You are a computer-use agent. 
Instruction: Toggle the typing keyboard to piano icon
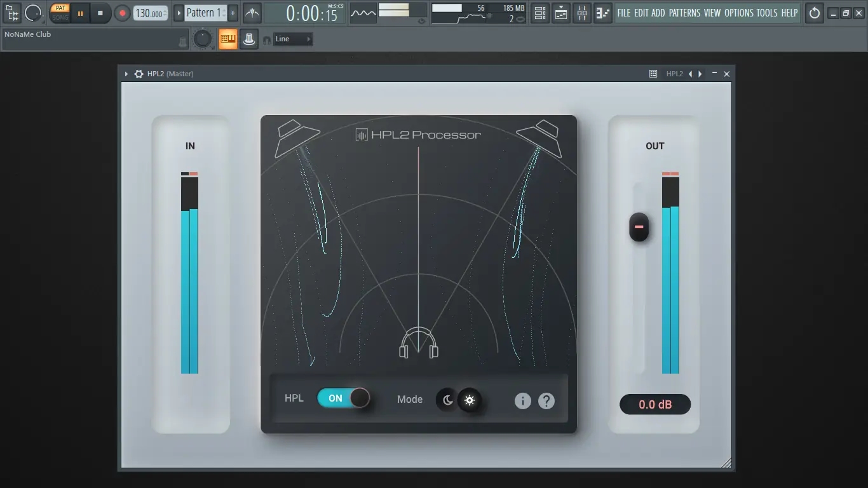(x=227, y=39)
